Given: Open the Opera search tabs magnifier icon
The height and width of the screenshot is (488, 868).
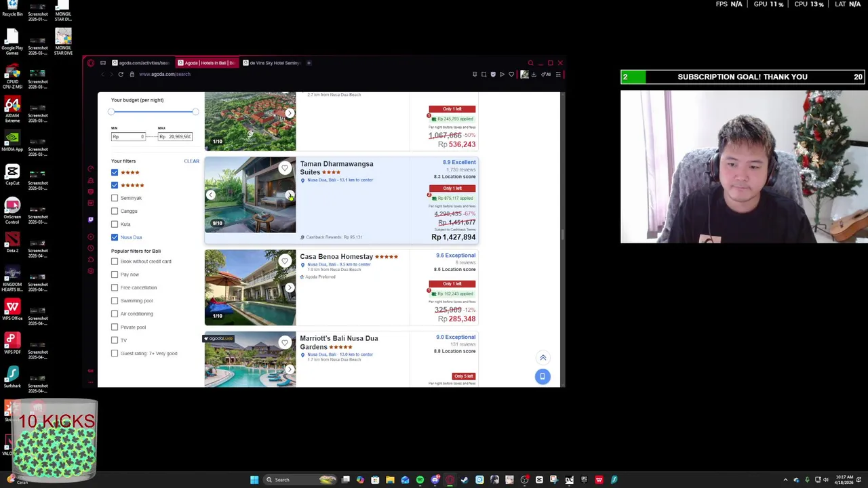Looking at the screenshot, I should coord(530,63).
